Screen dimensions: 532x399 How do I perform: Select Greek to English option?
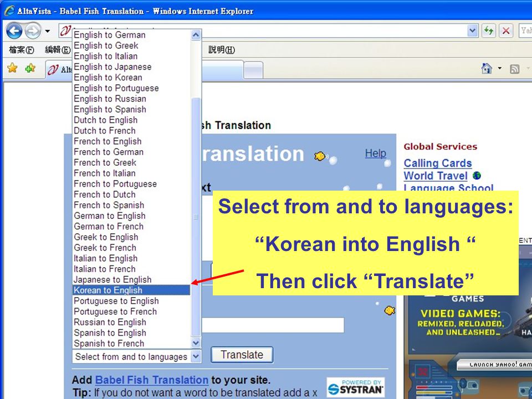tap(132, 237)
